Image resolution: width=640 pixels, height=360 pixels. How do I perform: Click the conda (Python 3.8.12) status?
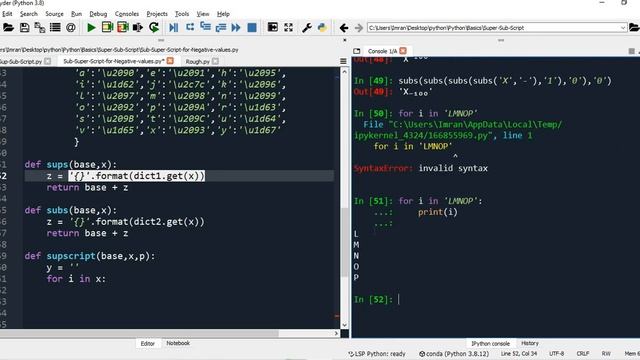point(453,354)
